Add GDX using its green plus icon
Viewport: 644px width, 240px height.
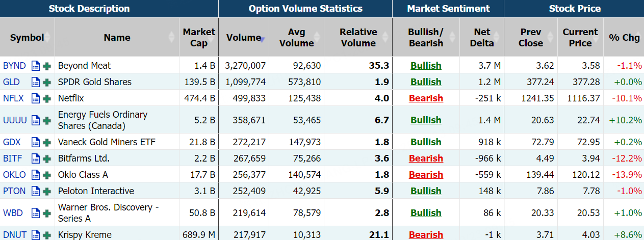tap(47, 142)
